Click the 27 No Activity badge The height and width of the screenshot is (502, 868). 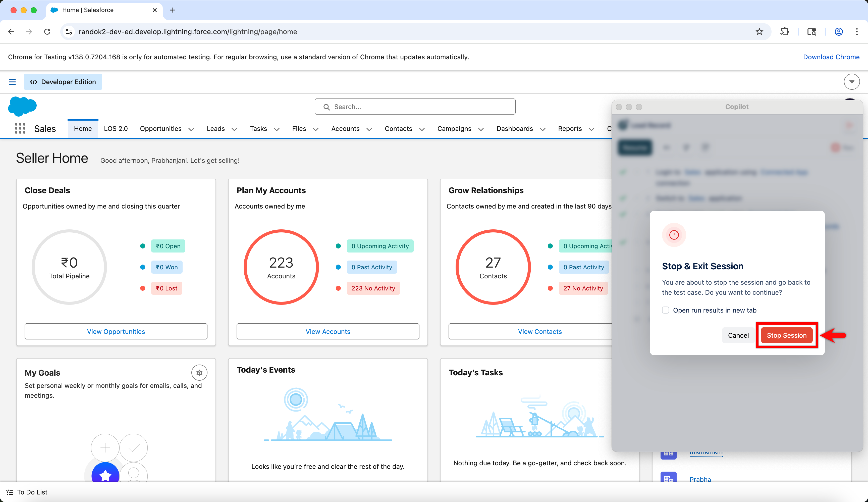pyautogui.click(x=583, y=288)
